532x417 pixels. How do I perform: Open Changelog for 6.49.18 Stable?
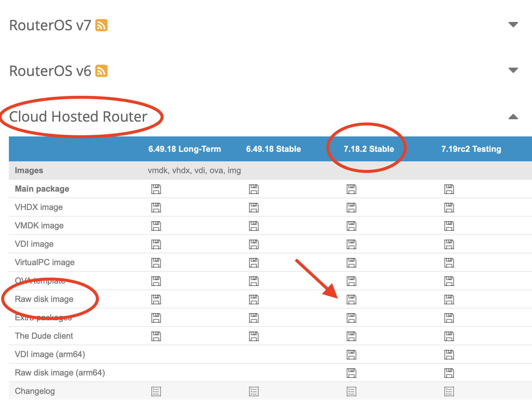coord(254,391)
